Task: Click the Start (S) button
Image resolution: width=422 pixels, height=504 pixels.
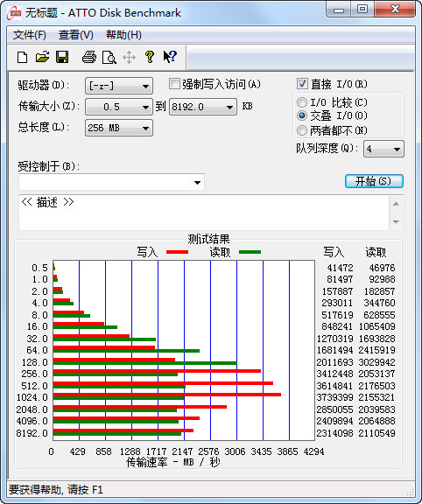Action: 374,181
